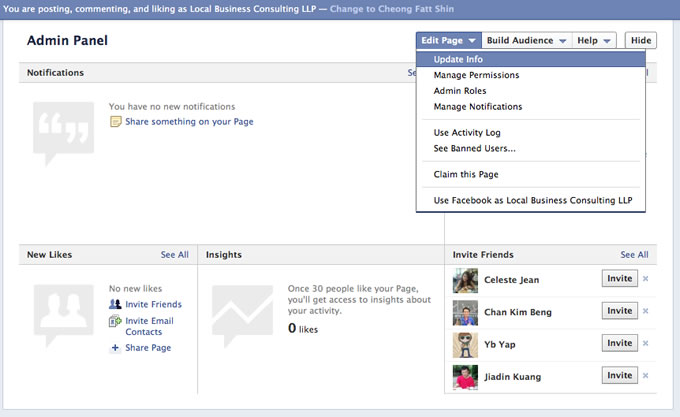Viewport: 680px width, 417px height.
Task: Collapse the Edit Page dropdown
Action: point(448,40)
